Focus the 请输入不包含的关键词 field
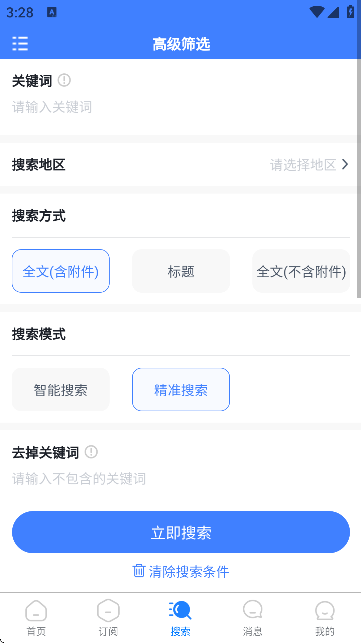361x643 pixels. pos(180,479)
